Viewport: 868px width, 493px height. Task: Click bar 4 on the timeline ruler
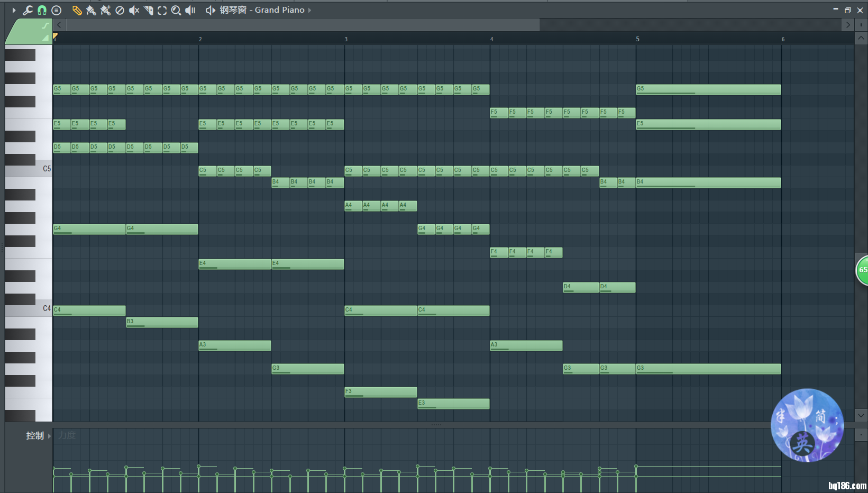pyautogui.click(x=492, y=39)
